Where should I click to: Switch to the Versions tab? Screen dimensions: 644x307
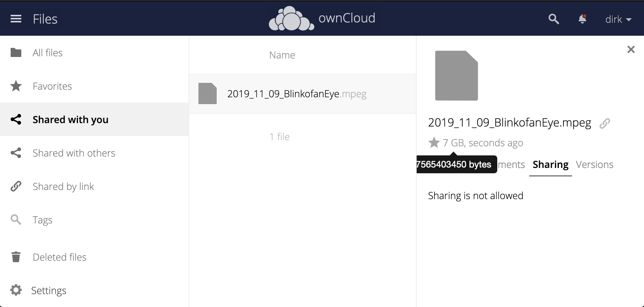tap(595, 165)
